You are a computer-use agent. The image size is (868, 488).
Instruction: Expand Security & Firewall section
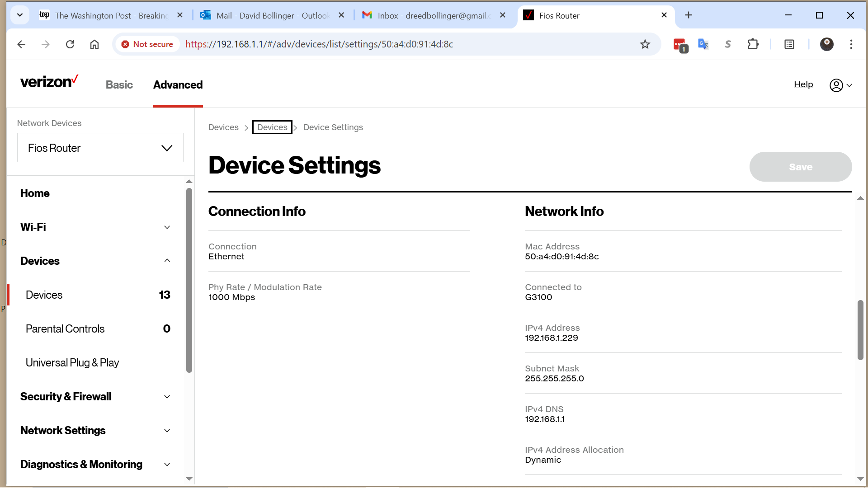pyautogui.click(x=95, y=396)
